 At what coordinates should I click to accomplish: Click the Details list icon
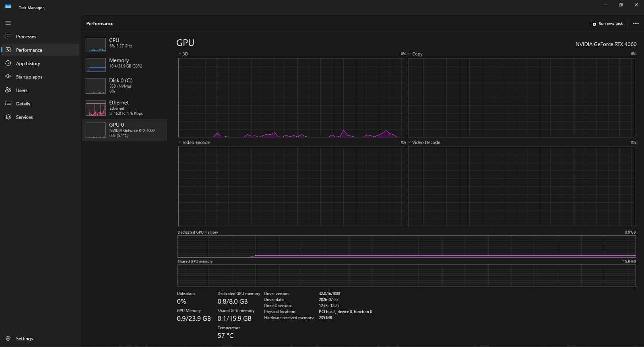point(8,103)
